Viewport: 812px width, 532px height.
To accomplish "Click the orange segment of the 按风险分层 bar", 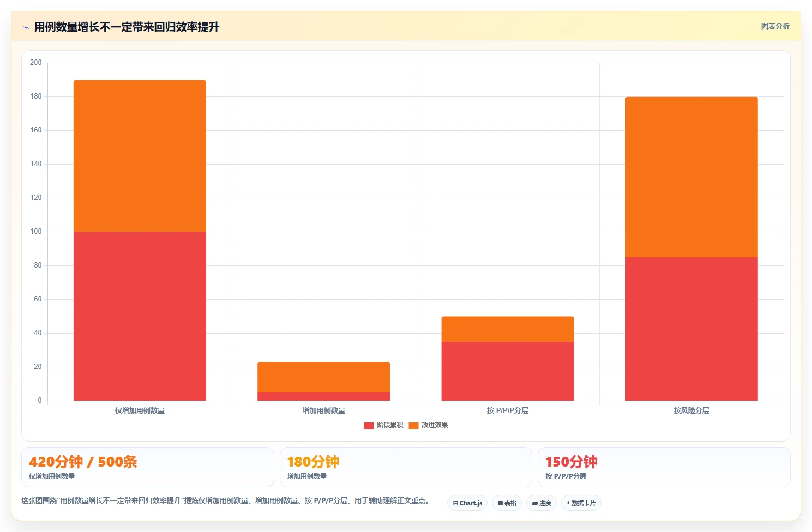I will [691, 177].
